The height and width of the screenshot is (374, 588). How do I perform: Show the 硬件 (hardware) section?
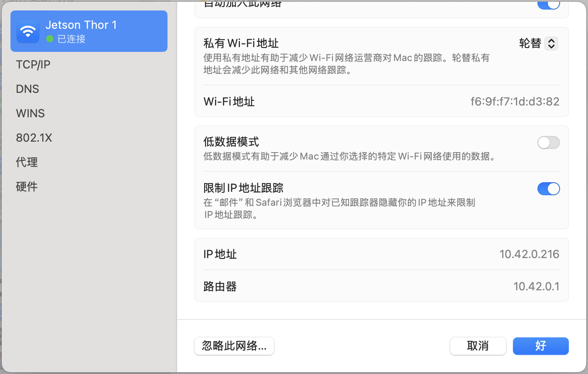[27, 187]
